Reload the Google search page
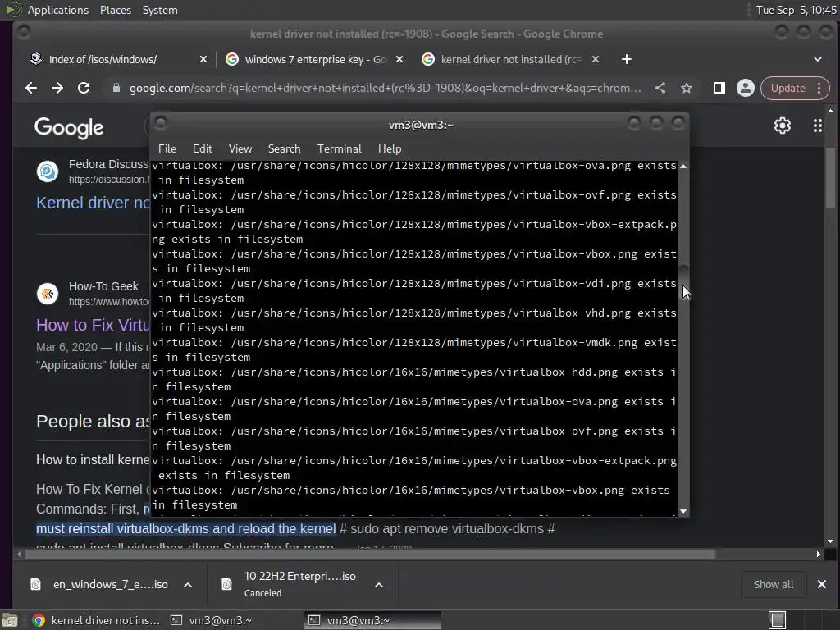Screen dimensions: 840x630 pyautogui.click(x=84, y=88)
